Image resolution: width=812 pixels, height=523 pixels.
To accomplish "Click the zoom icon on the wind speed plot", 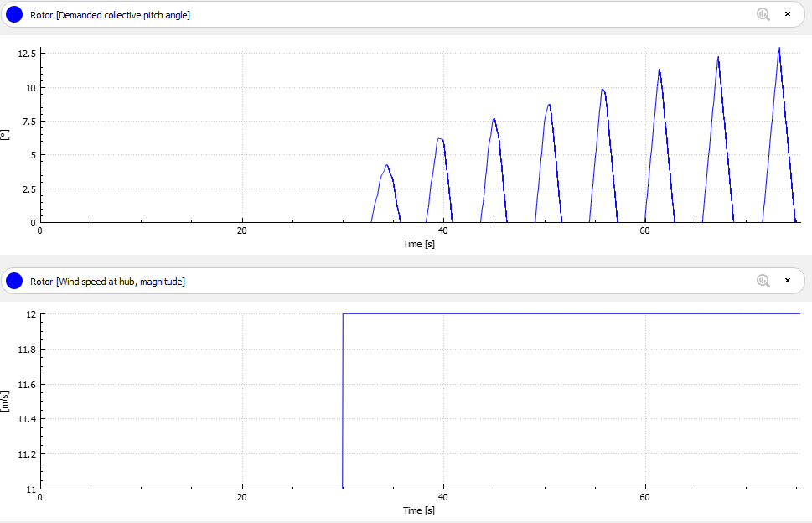I will 763,281.
